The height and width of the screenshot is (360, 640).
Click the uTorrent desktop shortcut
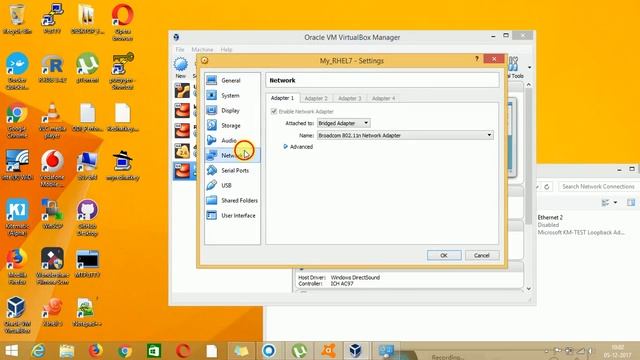87,68
